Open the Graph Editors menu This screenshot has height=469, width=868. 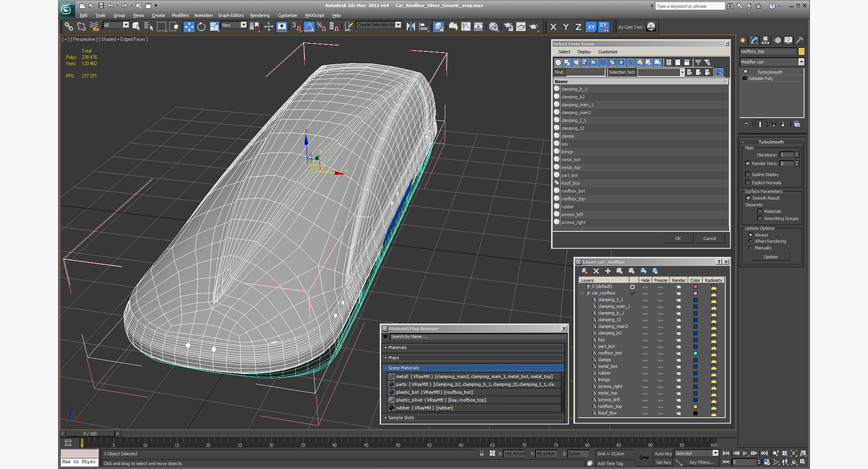pos(231,15)
